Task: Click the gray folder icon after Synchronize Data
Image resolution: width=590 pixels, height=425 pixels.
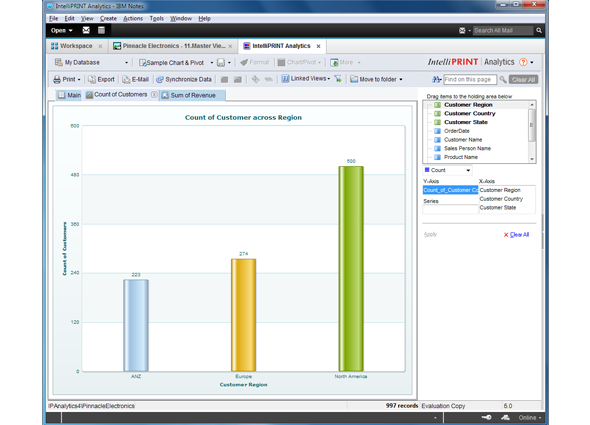Action: 224,79
